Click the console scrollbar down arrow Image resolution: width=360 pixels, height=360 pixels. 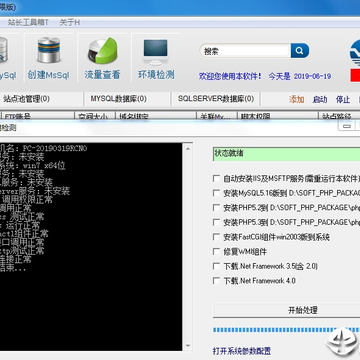(x=188, y=346)
